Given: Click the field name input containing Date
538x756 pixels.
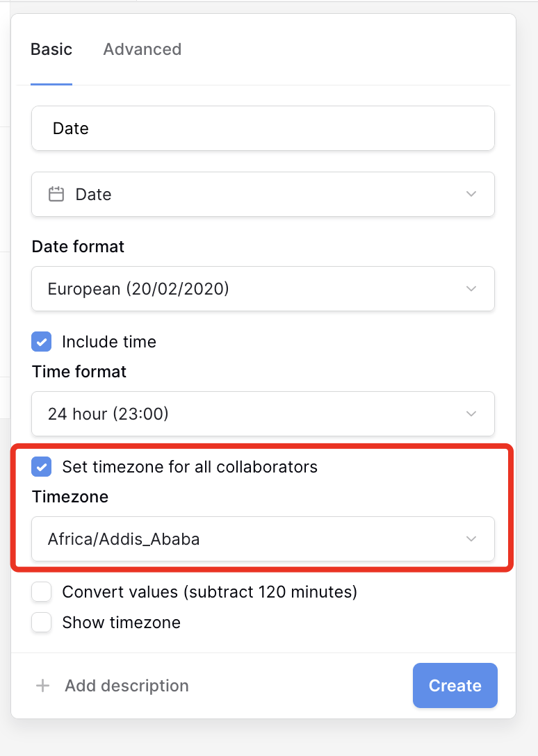Looking at the screenshot, I should pyautogui.click(x=263, y=128).
